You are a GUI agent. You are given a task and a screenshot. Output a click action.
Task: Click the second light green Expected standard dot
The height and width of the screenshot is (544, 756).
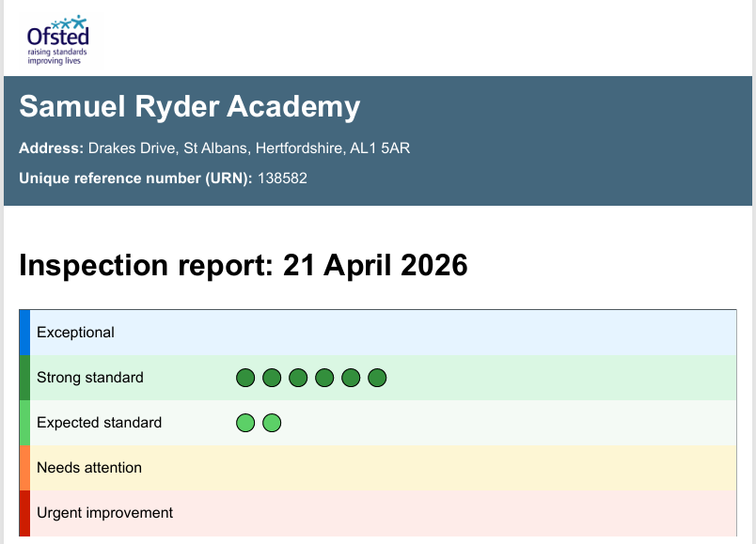[272, 423]
